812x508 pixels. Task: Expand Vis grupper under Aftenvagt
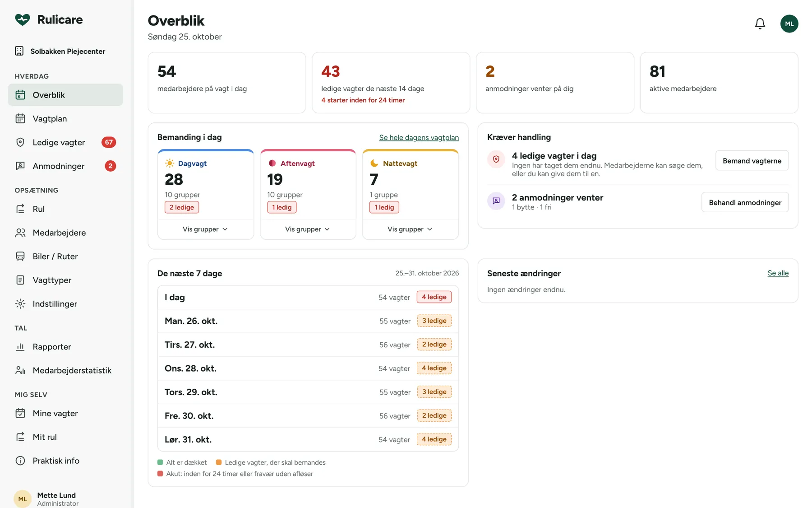pyautogui.click(x=308, y=229)
